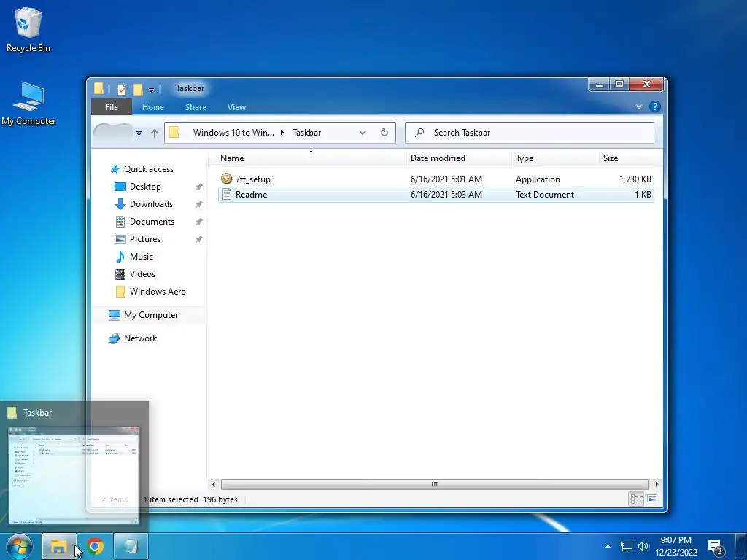747x560 pixels.
Task: Launch Google Chrome from taskbar
Action: [x=95, y=546]
